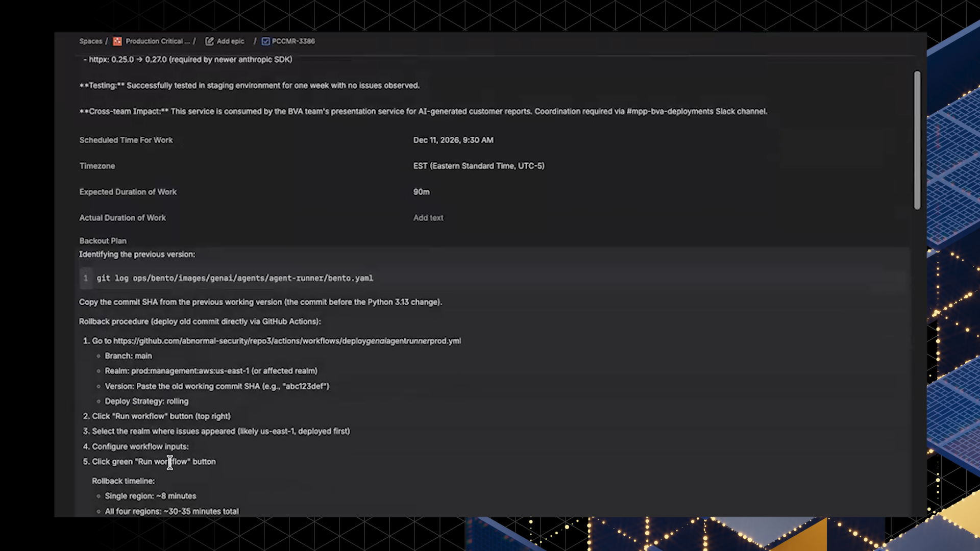Click step 2 'Run workflow' button text
The image size is (980, 551).
161,416
